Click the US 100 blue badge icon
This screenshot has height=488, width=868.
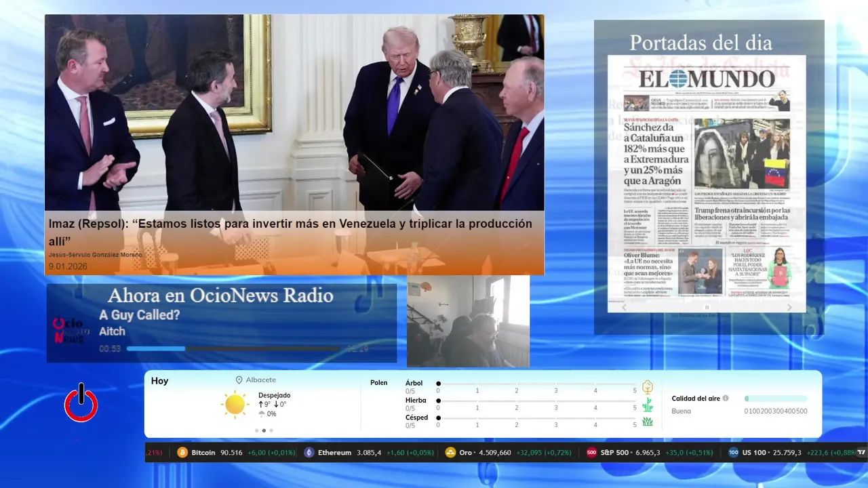733,453
